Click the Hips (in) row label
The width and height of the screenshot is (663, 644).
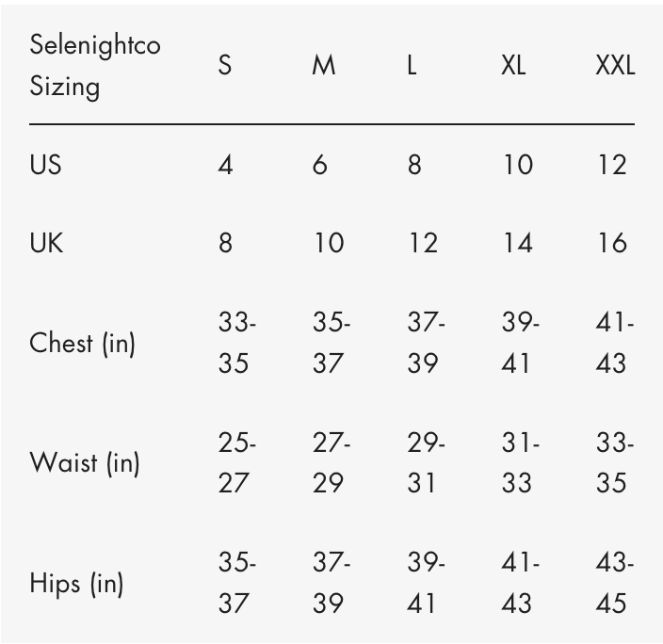(76, 583)
